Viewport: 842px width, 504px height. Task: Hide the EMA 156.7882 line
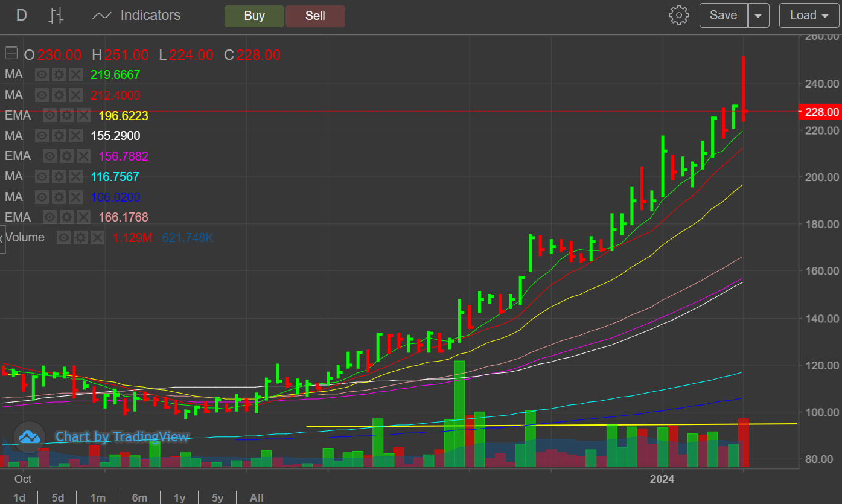tap(49, 156)
